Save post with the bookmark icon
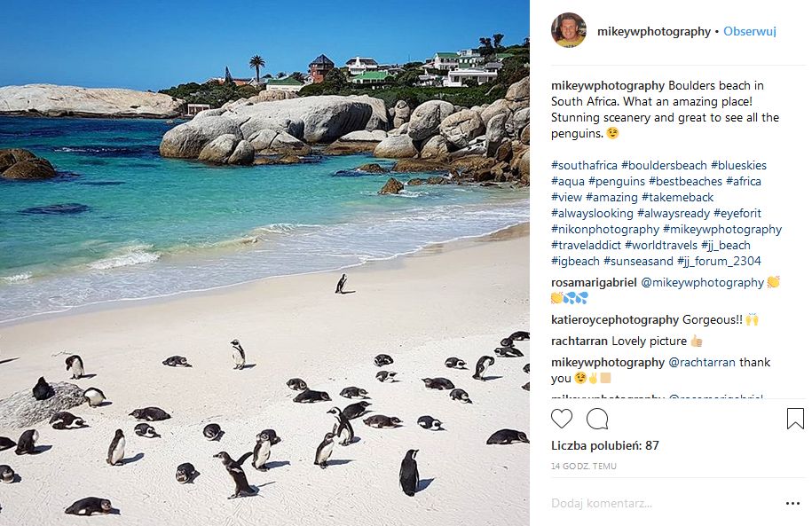812x526 pixels. pyautogui.click(x=795, y=419)
